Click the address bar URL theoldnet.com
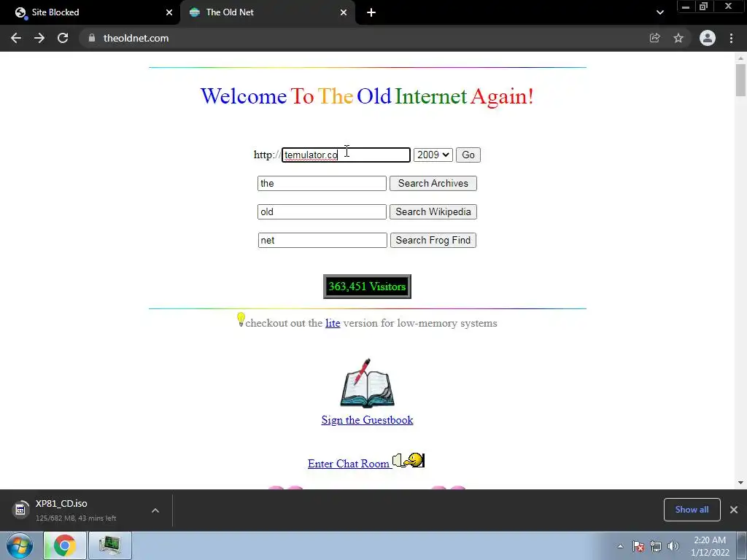This screenshot has height=560, width=747. coord(136,38)
